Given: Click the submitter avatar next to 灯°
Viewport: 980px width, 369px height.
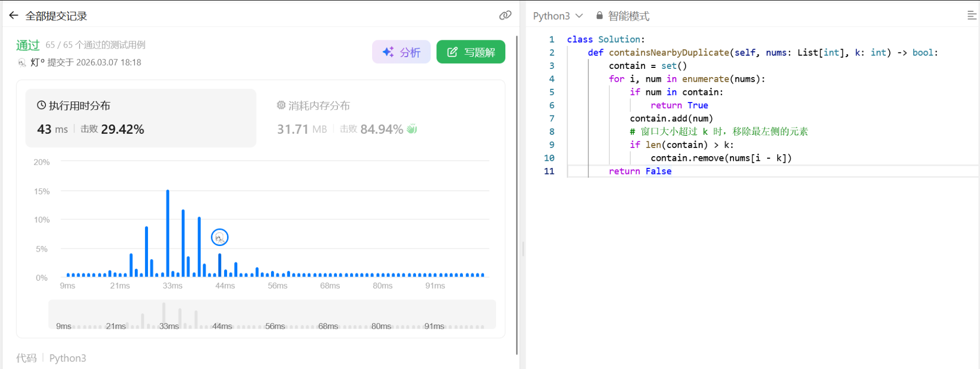Looking at the screenshot, I should tap(22, 62).
